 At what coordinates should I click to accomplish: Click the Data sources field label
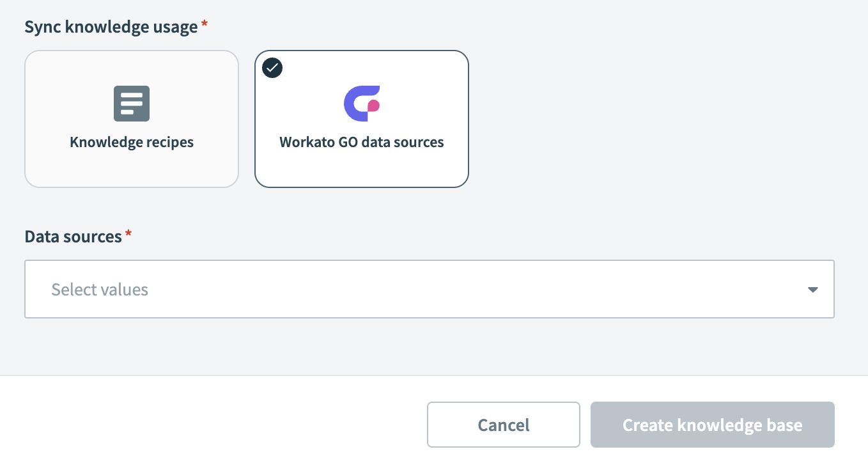point(72,236)
